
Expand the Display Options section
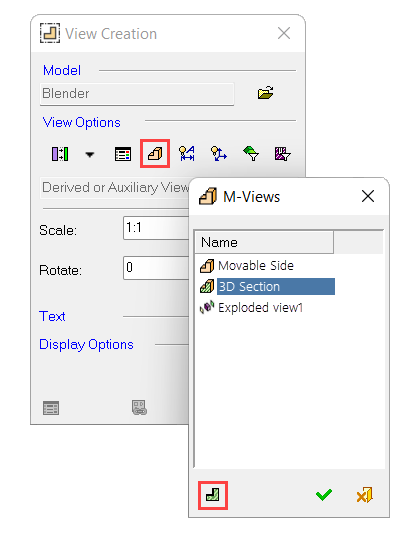pyautogui.click(x=86, y=345)
